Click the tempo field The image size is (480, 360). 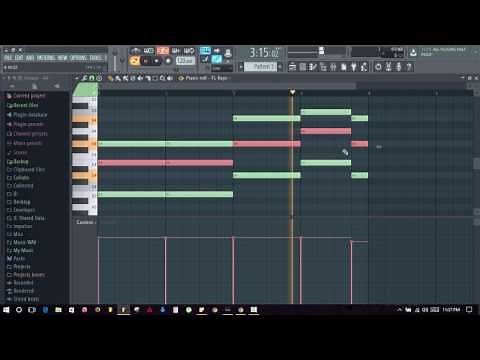click(x=185, y=61)
